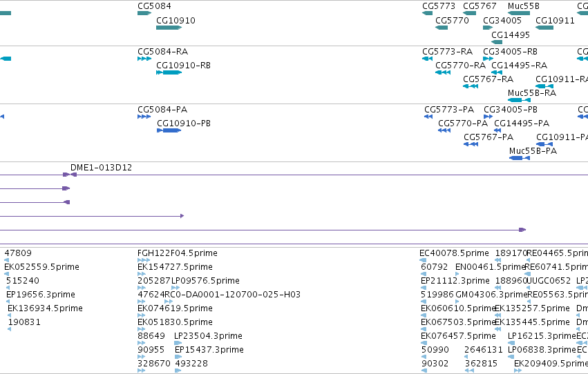Select the CG10910 gene glyph
Screen dimensions: 588x374
[x=169, y=28]
